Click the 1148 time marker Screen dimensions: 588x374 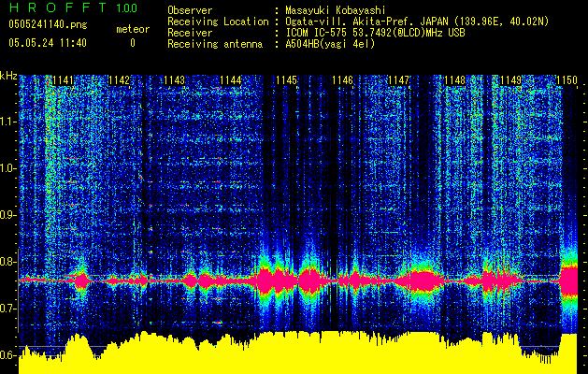(x=454, y=80)
